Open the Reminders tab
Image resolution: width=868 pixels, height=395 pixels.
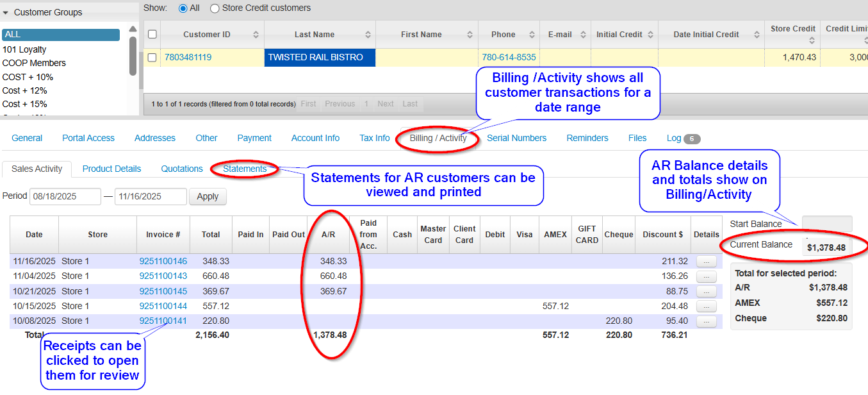pos(587,138)
